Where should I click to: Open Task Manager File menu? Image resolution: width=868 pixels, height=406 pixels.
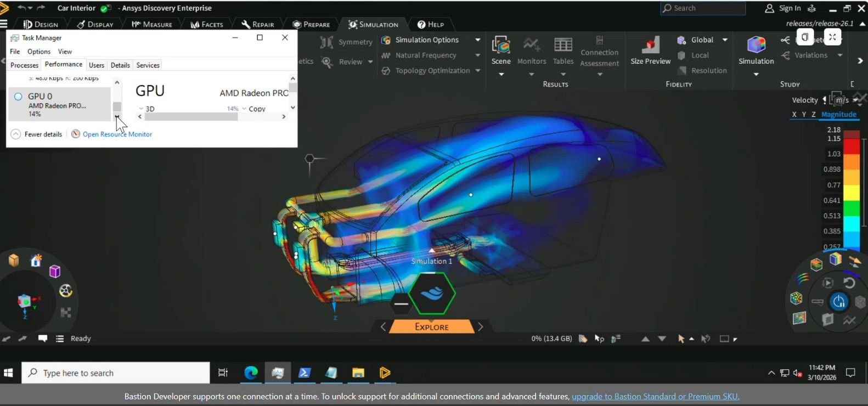(15, 52)
